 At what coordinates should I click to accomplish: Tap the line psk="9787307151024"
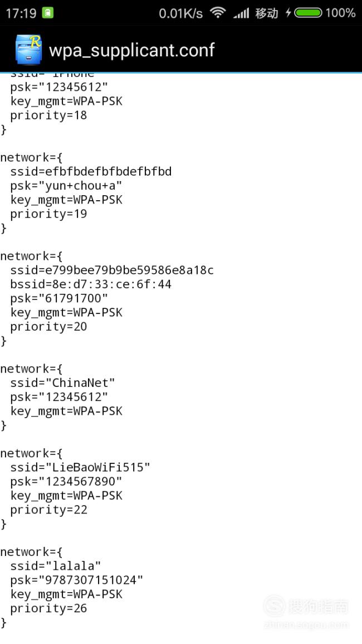tap(77, 580)
